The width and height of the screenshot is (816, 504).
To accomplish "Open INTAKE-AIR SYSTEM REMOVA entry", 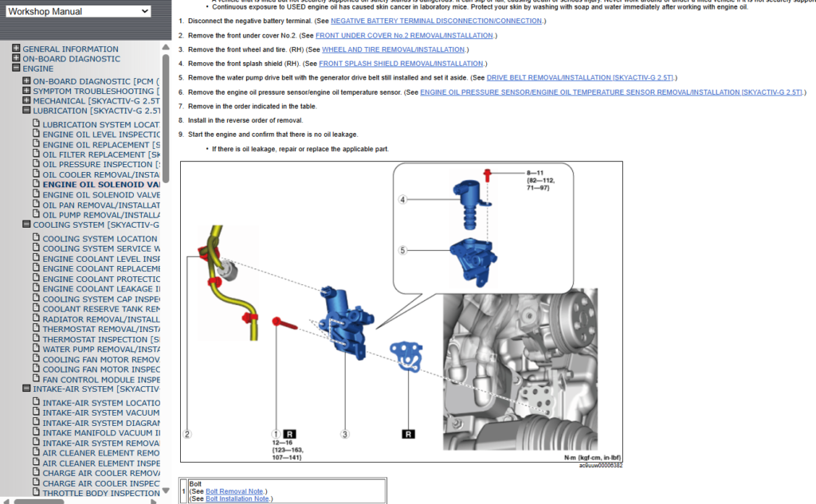I will tap(101, 443).
